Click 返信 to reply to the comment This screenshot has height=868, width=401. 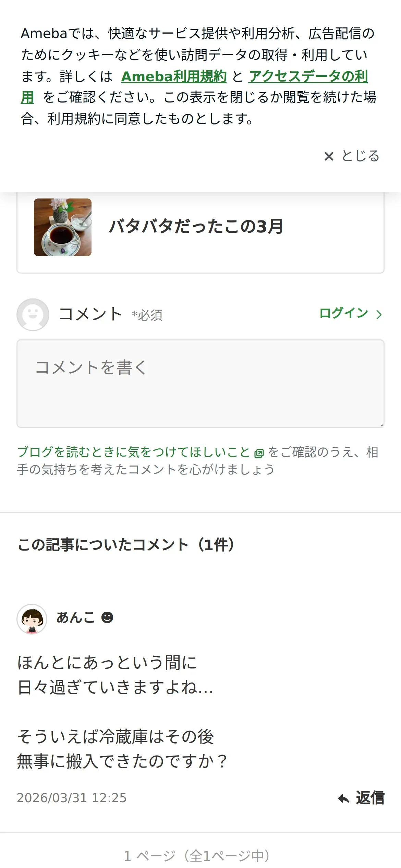(x=370, y=798)
